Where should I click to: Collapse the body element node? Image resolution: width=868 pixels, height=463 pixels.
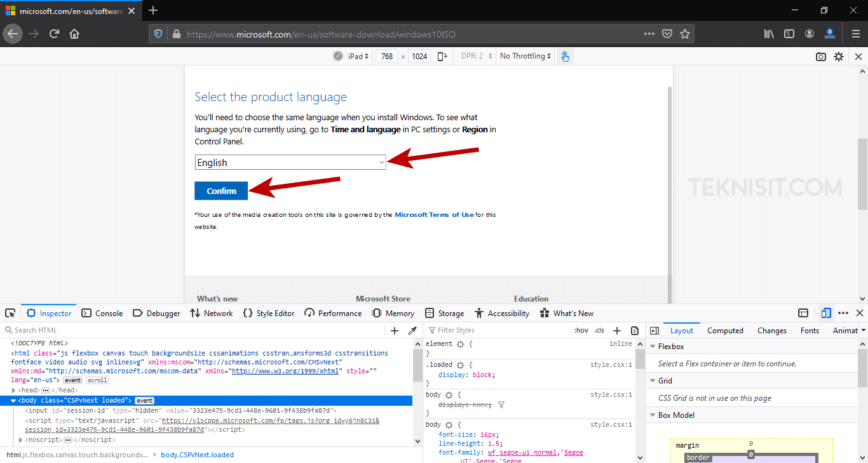tap(14, 401)
